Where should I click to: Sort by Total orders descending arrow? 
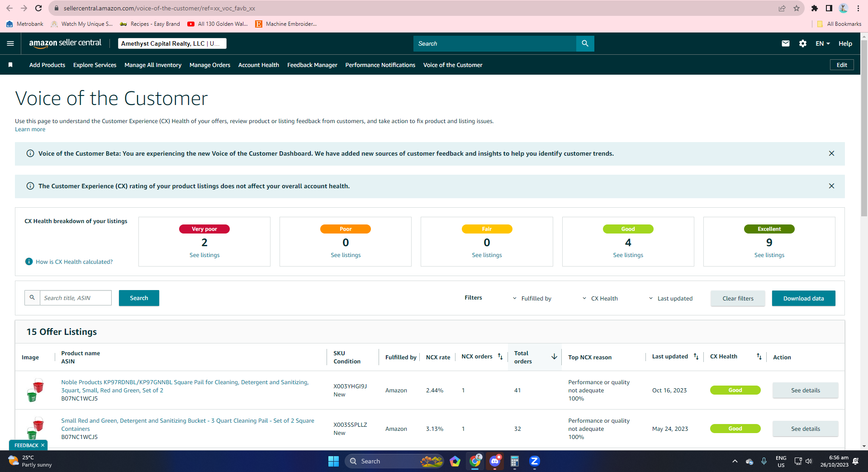point(554,357)
